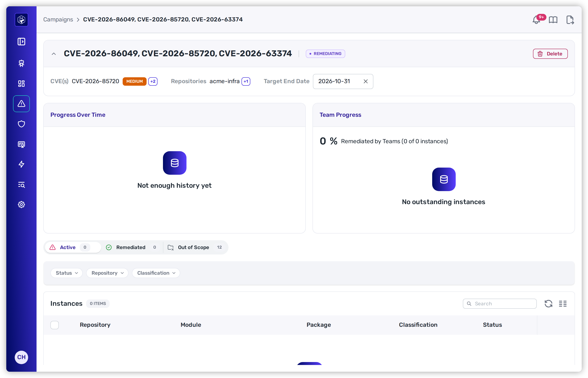
Task: Click the Team Progress heading
Action: [340, 115]
